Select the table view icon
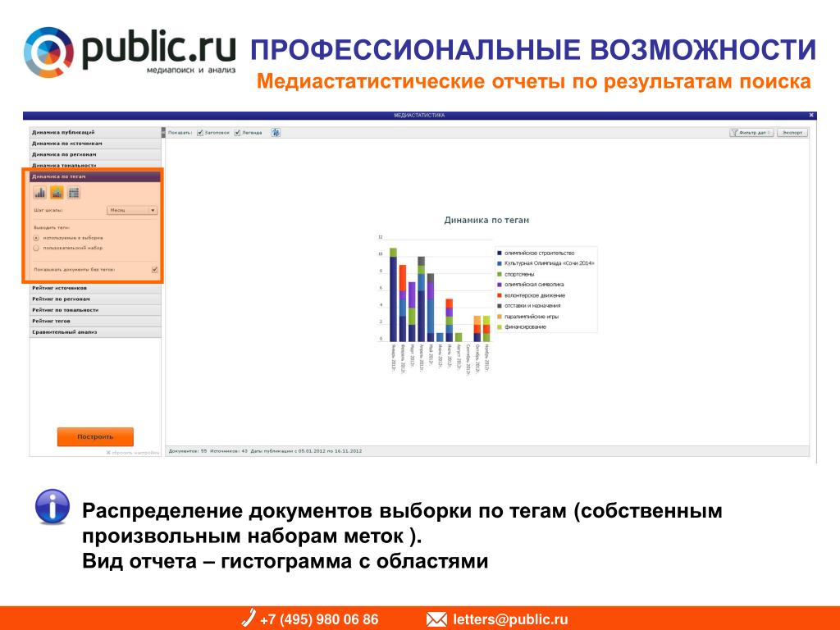This screenshot has width=840, height=630. pyautogui.click(x=74, y=192)
